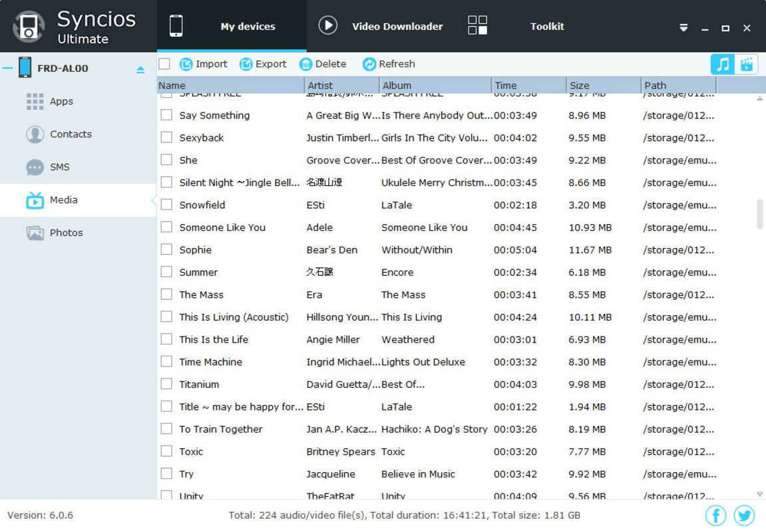Click the Import button
The image size is (766, 532).
tap(203, 64)
